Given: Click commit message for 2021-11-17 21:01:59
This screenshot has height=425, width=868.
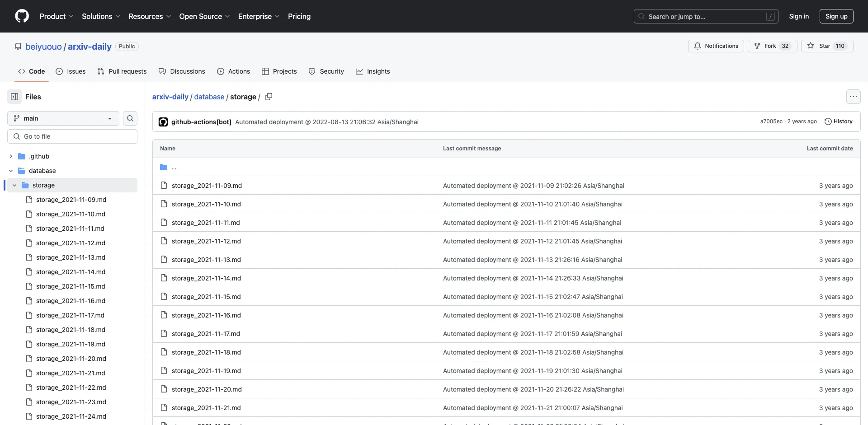Looking at the screenshot, I should [533, 334].
